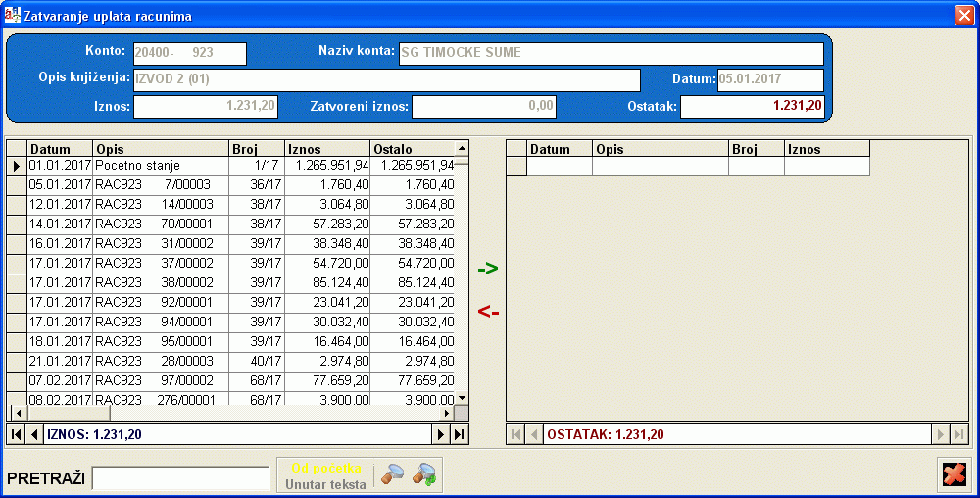Click the red move-left arrow
The height and width of the screenshot is (498, 980).
pos(488,311)
